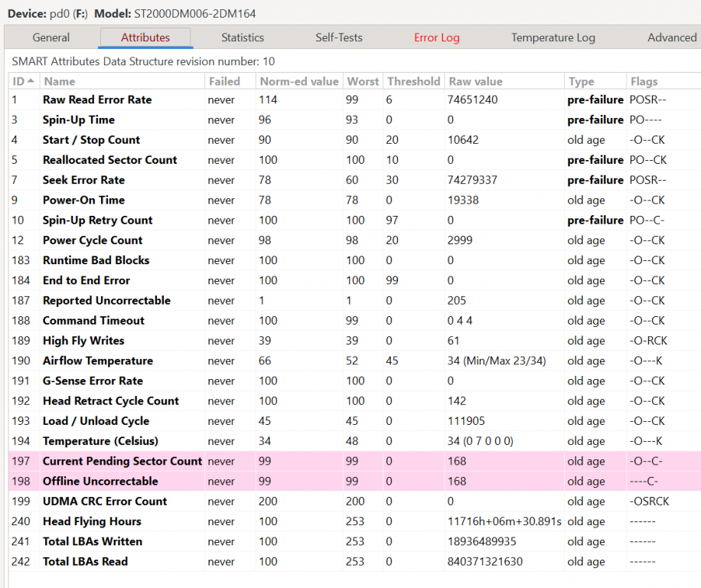Switch to the Advanced tab
The height and width of the screenshot is (588, 701).
pos(671,38)
